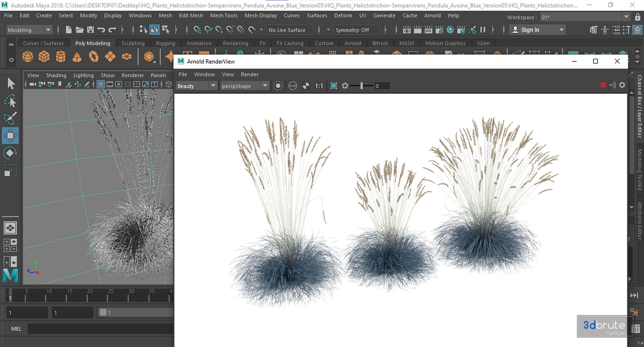Select the Move tool in toolbox
The height and width of the screenshot is (347, 644).
[x=10, y=135]
